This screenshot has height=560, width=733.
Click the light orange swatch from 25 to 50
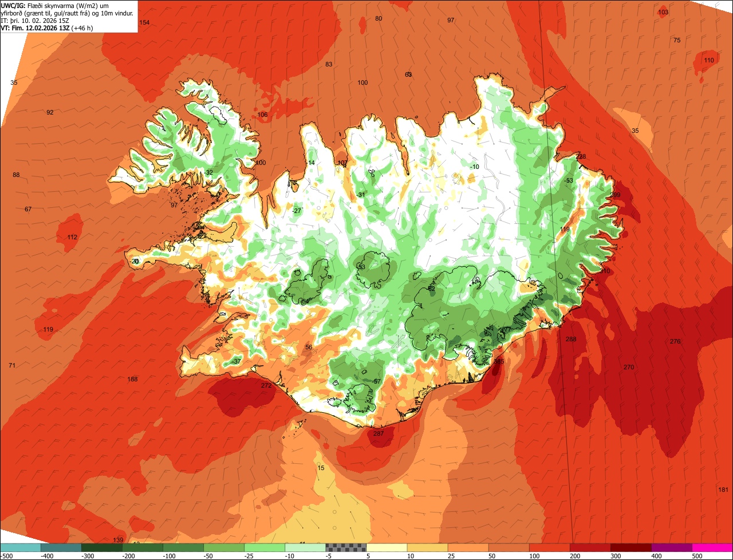click(x=468, y=548)
